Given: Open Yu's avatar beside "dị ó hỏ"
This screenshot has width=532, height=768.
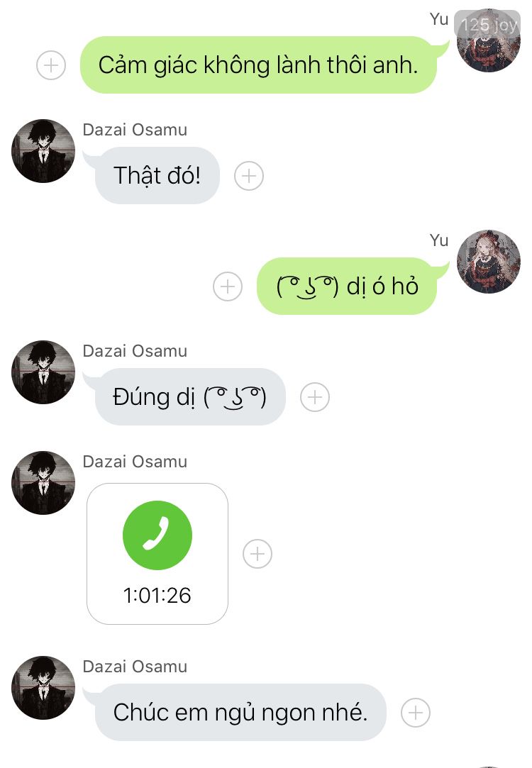Looking at the screenshot, I should click(x=489, y=262).
